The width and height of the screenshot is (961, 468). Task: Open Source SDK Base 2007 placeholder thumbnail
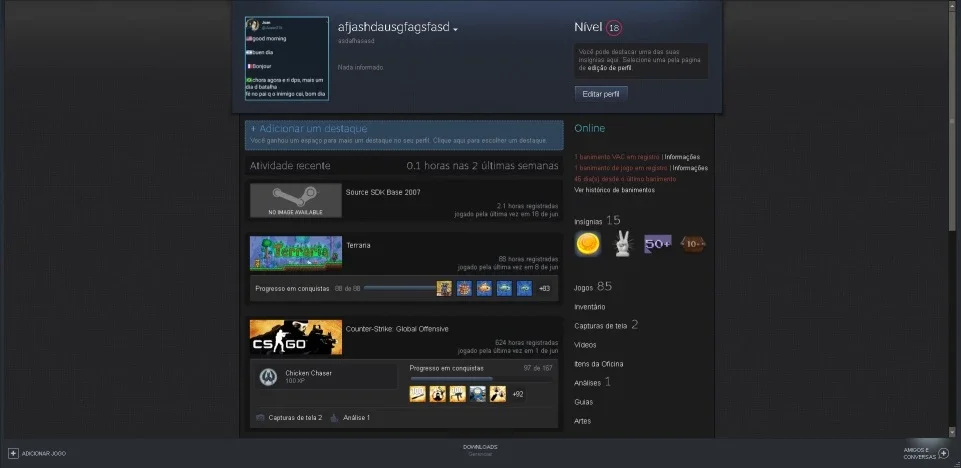pos(295,200)
